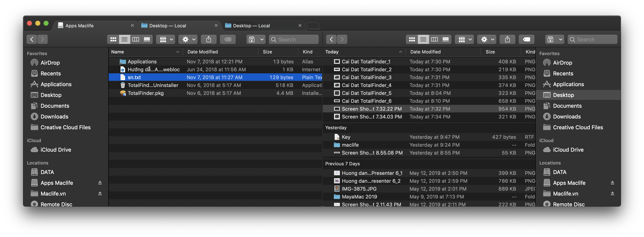Eject Apps Maclife from the right sidebar
644x237 pixels.
(613, 183)
